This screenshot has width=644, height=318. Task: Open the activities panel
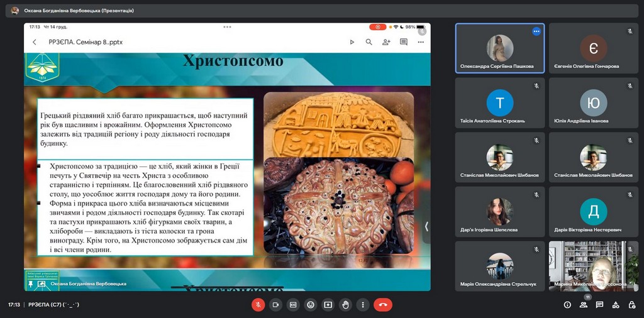pos(616,305)
